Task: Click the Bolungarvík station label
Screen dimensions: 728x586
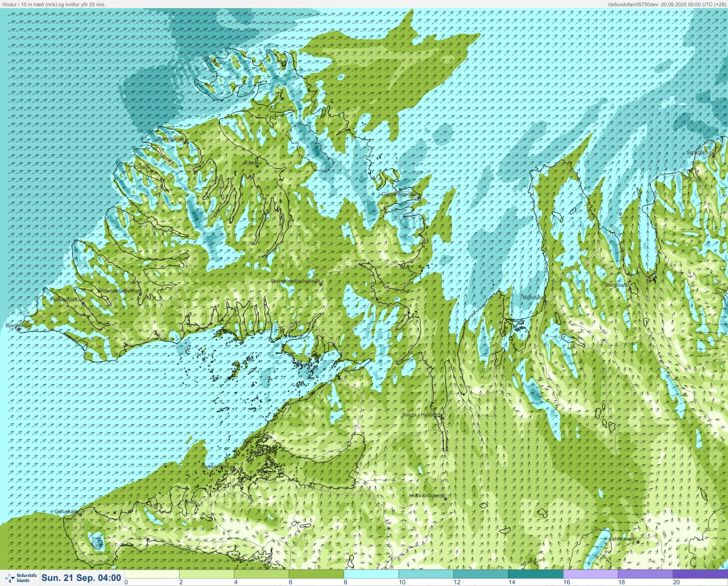Action: tap(170, 139)
